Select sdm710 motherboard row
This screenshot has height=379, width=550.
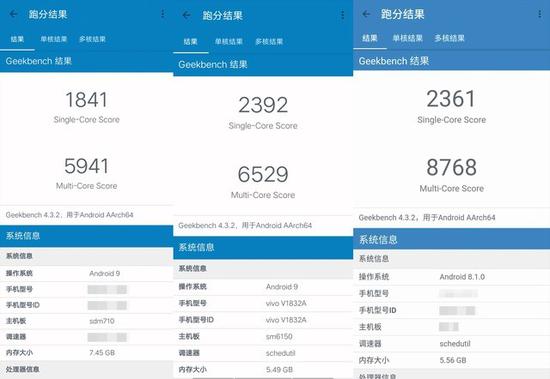click(87, 321)
